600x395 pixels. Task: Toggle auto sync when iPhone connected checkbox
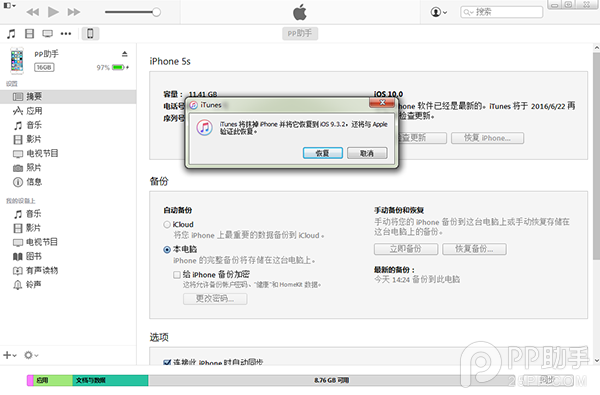click(x=167, y=362)
